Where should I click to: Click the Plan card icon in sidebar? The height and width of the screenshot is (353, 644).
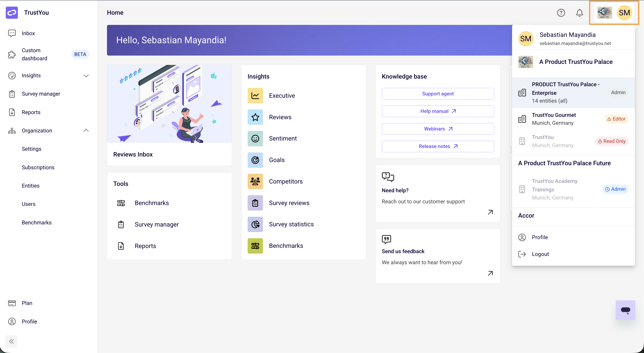click(x=12, y=303)
